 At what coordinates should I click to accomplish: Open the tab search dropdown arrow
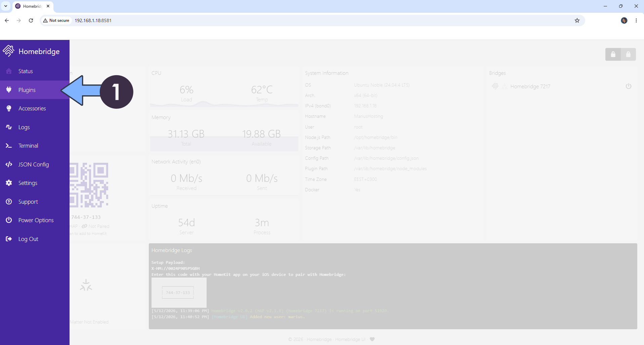pyautogui.click(x=6, y=6)
